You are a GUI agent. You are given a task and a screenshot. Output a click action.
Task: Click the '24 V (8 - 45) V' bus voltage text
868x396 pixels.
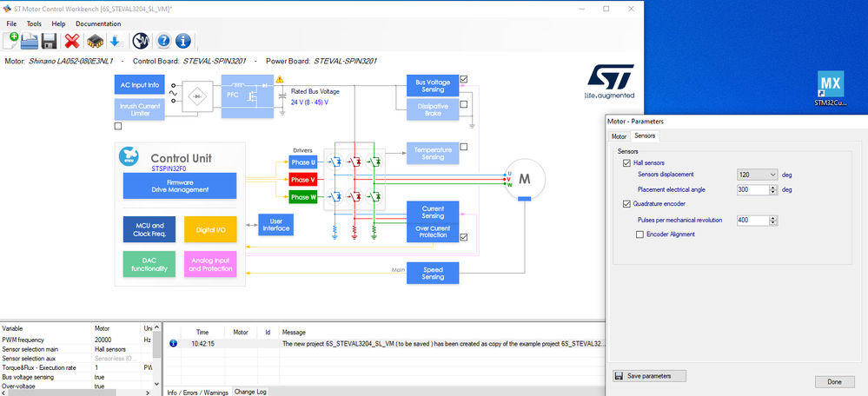tap(309, 102)
